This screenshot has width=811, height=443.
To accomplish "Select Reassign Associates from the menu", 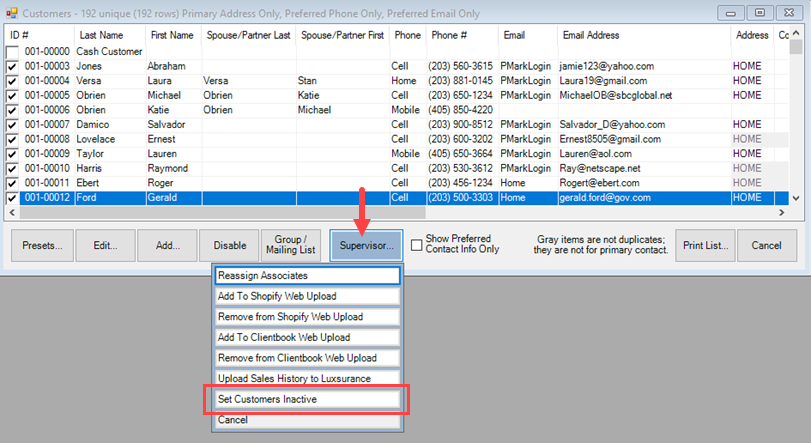I will (308, 275).
